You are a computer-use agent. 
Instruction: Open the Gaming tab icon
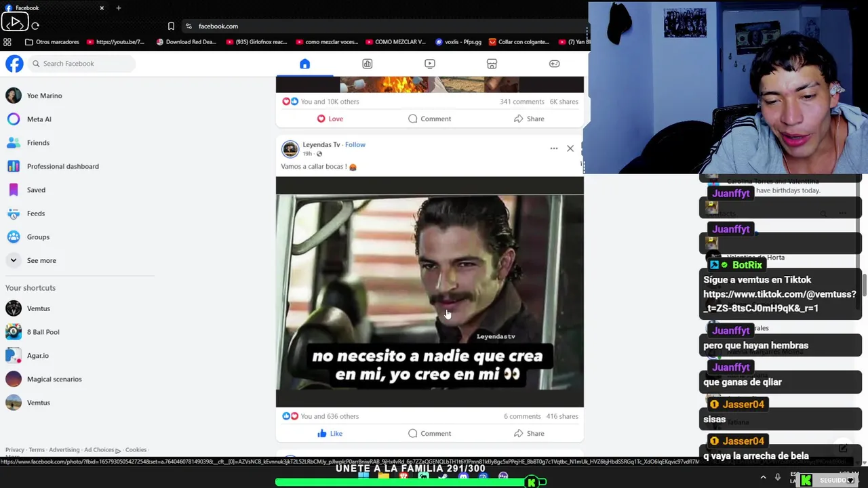point(554,64)
